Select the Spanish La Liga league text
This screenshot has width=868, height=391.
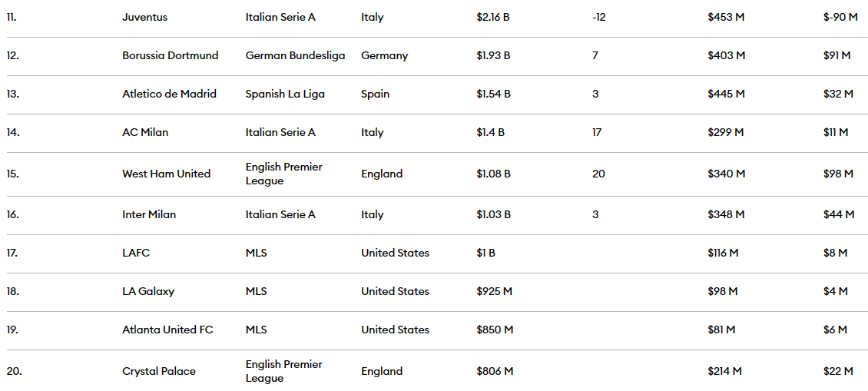tap(285, 94)
